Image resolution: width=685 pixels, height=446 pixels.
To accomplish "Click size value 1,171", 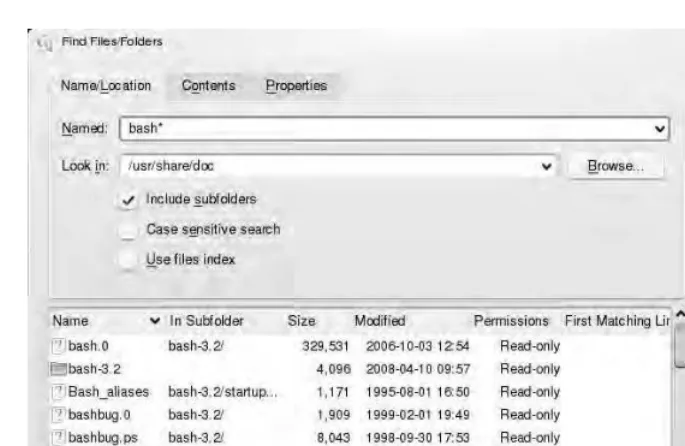I will pos(333,392).
